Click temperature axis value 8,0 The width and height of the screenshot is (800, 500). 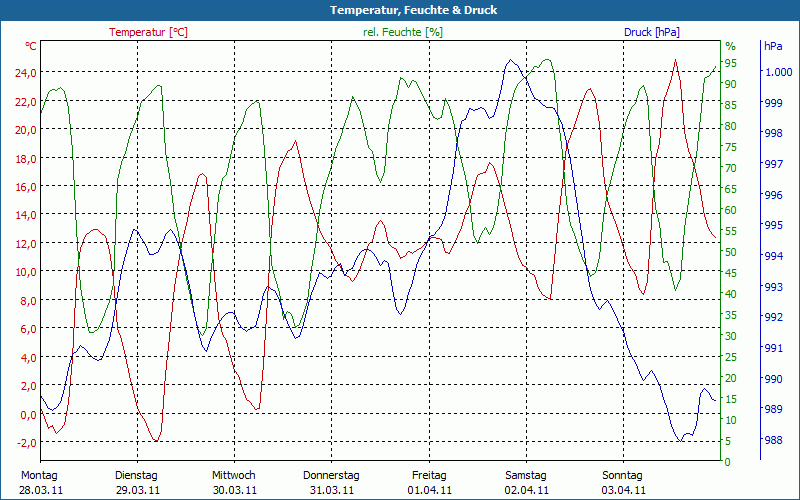(x=29, y=301)
